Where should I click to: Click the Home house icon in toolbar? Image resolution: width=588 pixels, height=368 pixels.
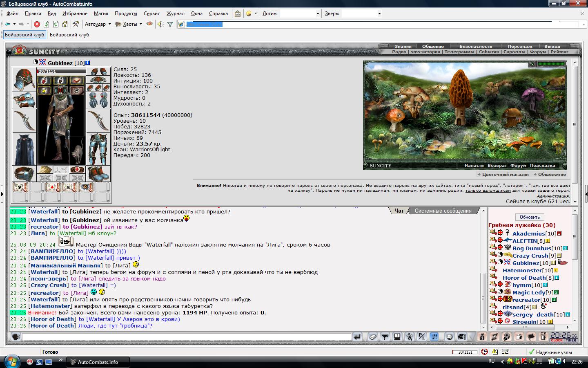point(65,24)
